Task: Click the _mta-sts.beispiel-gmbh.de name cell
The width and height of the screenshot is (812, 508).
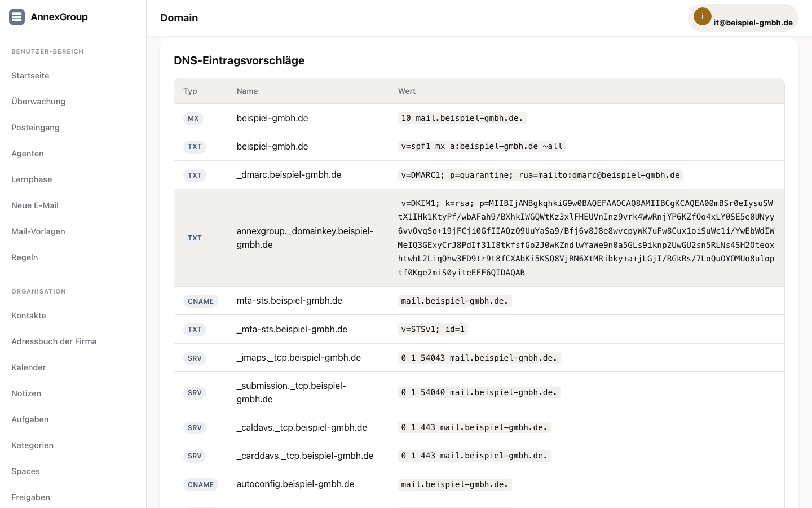Action: coord(292,329)
